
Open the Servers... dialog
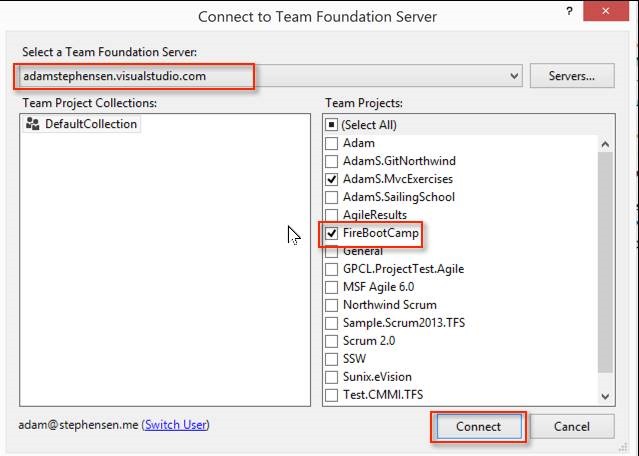pyautogui.click(x=572, y=76)
